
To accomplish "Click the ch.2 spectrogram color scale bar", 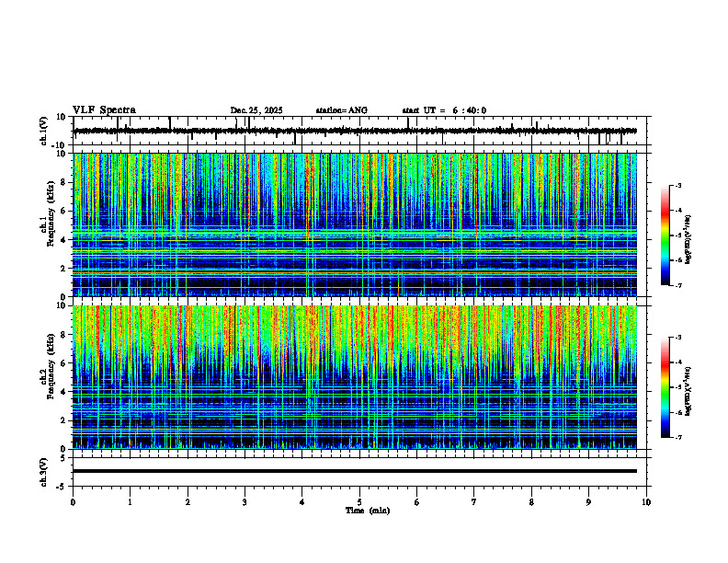I will [665, 387].
